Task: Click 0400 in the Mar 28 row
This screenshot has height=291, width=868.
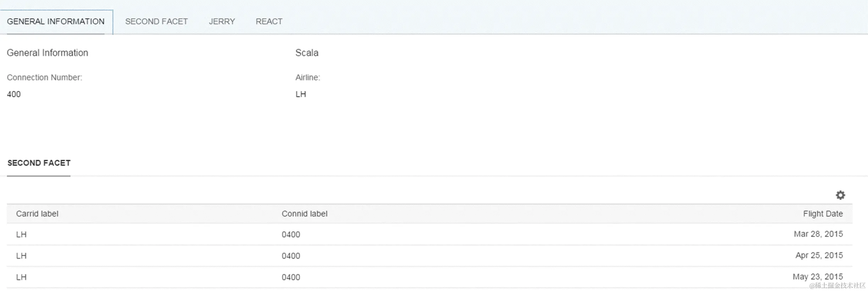Action: point(291,235)
